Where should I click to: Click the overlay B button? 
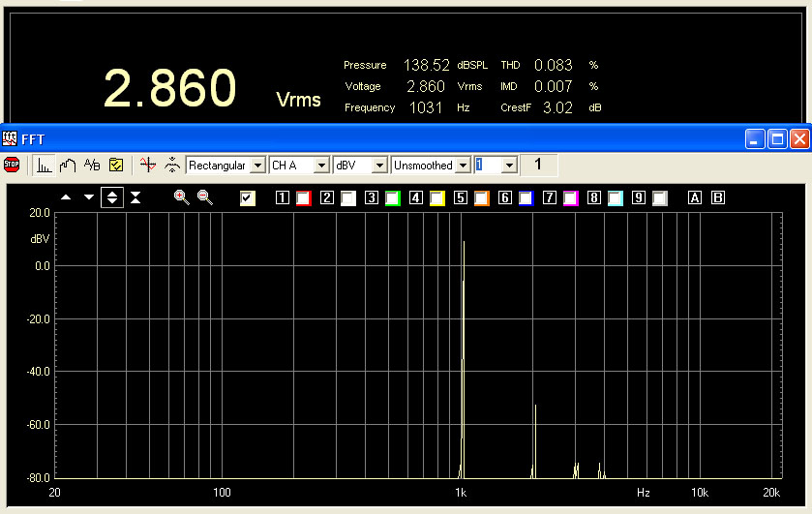pos(717,198)
